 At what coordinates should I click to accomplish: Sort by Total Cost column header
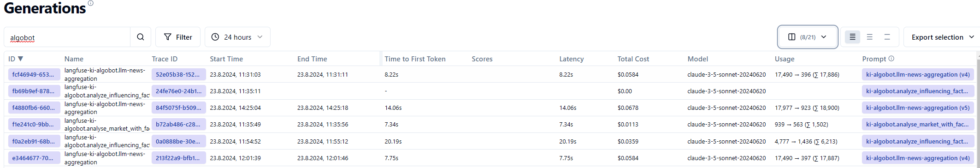(x=633, y=59)
